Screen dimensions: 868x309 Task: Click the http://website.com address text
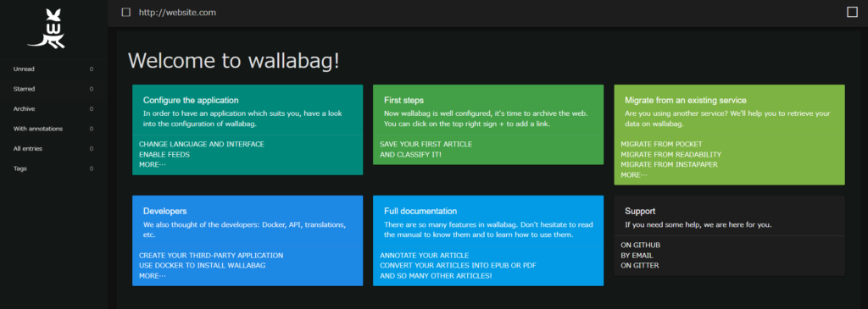point(178,12)
